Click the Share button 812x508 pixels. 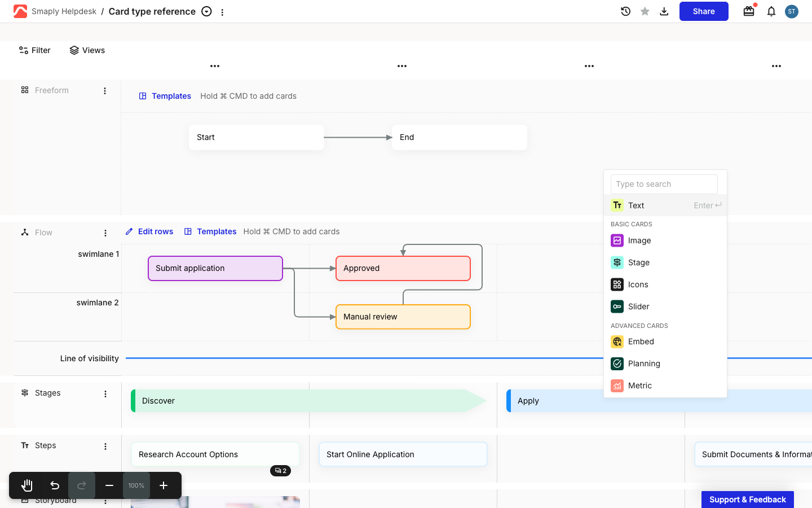[x=704, y=11]
